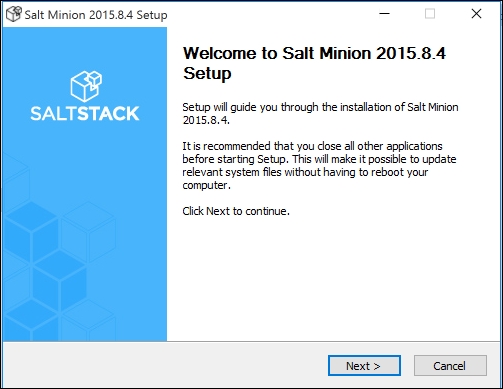
Task: Click the word Setup on the heading's second line
Action: [207, 73]
